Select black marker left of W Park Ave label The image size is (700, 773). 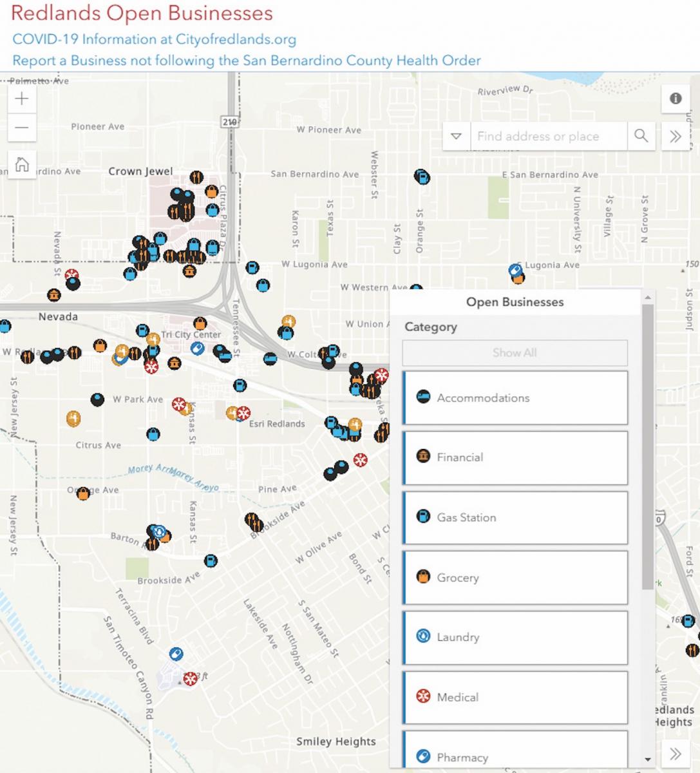97,400
